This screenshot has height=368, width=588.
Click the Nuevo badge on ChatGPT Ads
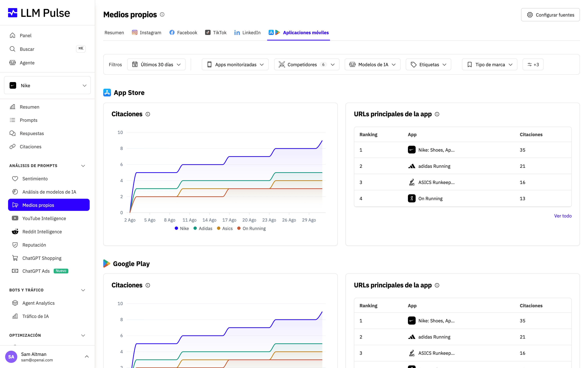pyautogui.click(x=61, y=271)
